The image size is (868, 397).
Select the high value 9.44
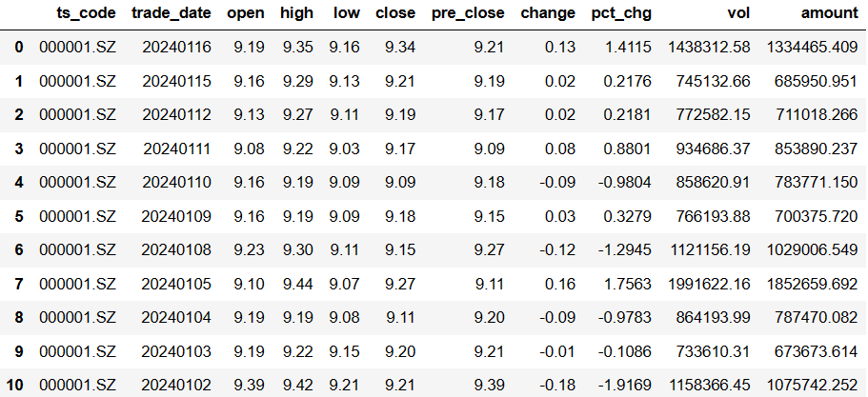298,283
